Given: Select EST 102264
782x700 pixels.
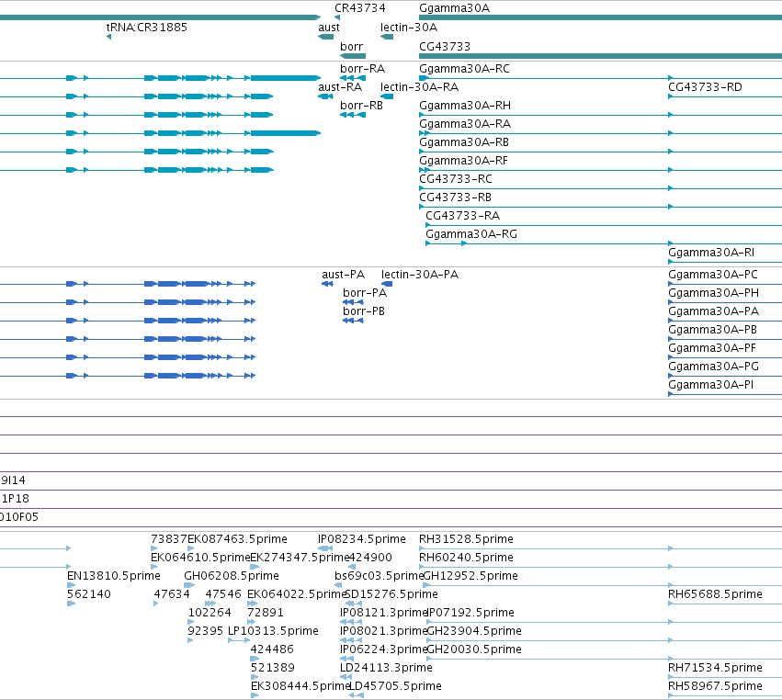Looking at the screenshot, I should (x=210, y=613).
